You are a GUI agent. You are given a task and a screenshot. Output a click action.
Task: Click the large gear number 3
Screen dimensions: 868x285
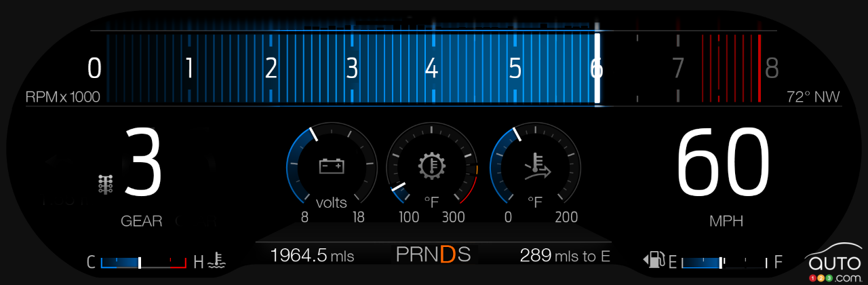(143, 165)
